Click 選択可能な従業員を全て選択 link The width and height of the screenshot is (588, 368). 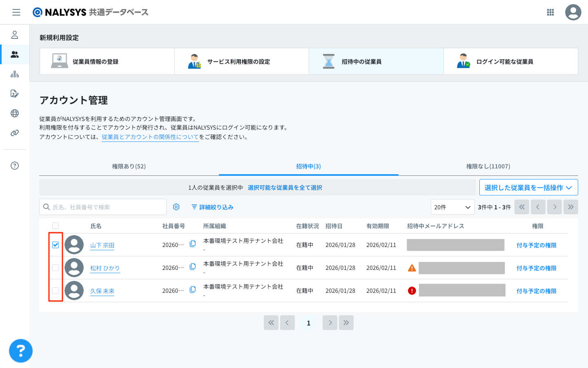tap(285, 188)
